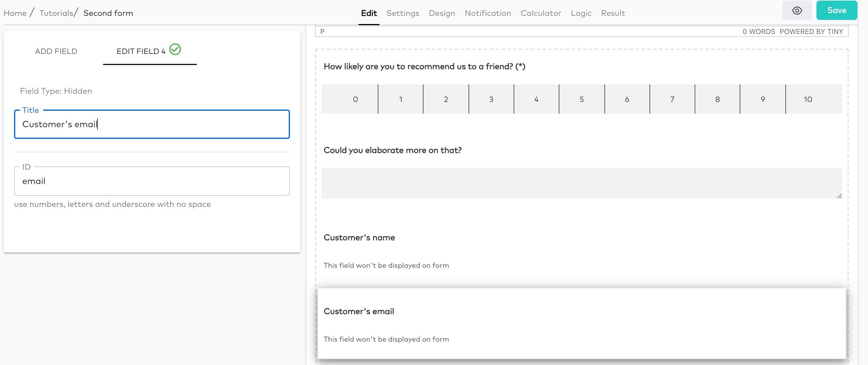
Task: Click the P element path in the editor status bar
Action: 322,31
